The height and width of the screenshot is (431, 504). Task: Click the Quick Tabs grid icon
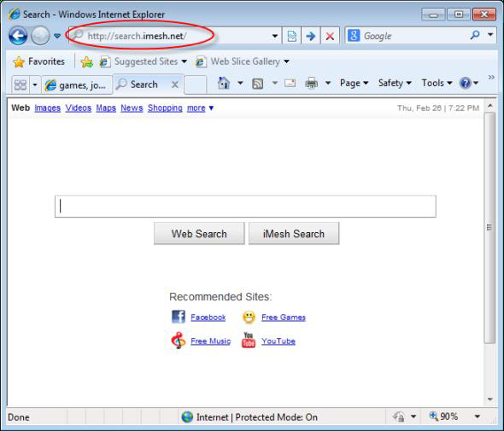click(21, 84)
